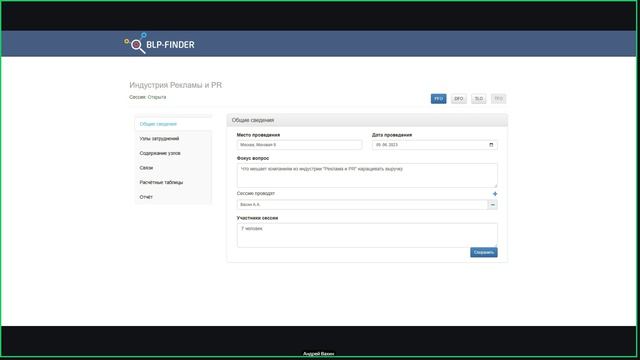Select the blue highlighted stage button
Image resolution: width=640 pixels, height=360 pixels.
(x=438, y=99)
